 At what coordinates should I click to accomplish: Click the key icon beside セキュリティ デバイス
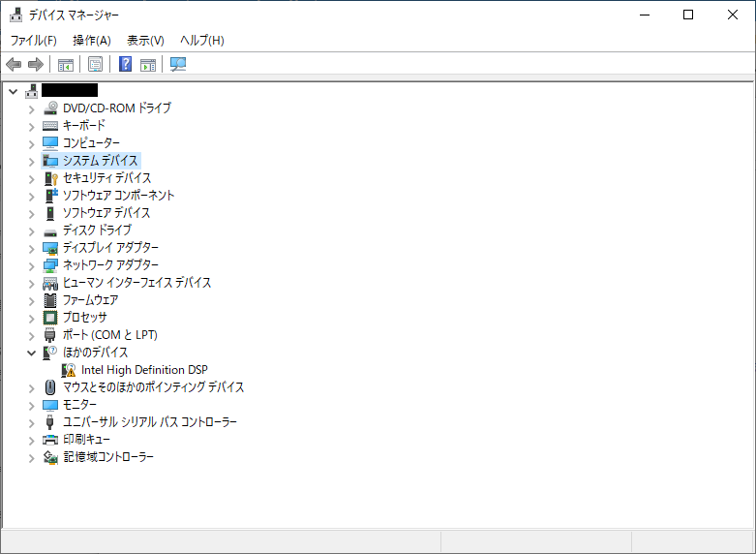[x=50, y=178]
